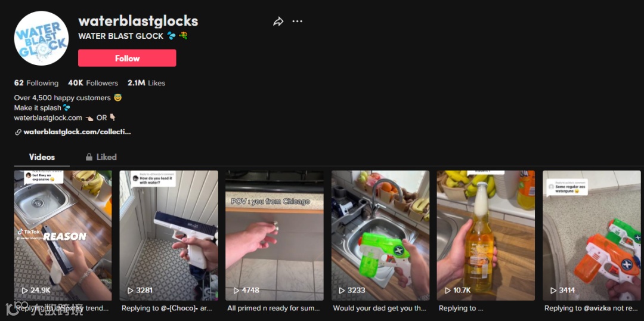Click the 'Would your dad get you th...' caption

coord(379,308)
